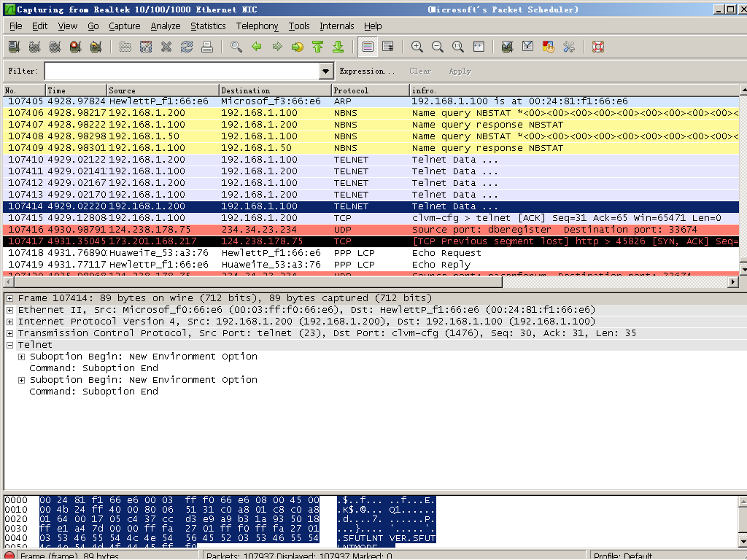Image resolution: width=747 pixels, height=560 pixels.
Task: Start a new live capture icon
Action: 55,47
